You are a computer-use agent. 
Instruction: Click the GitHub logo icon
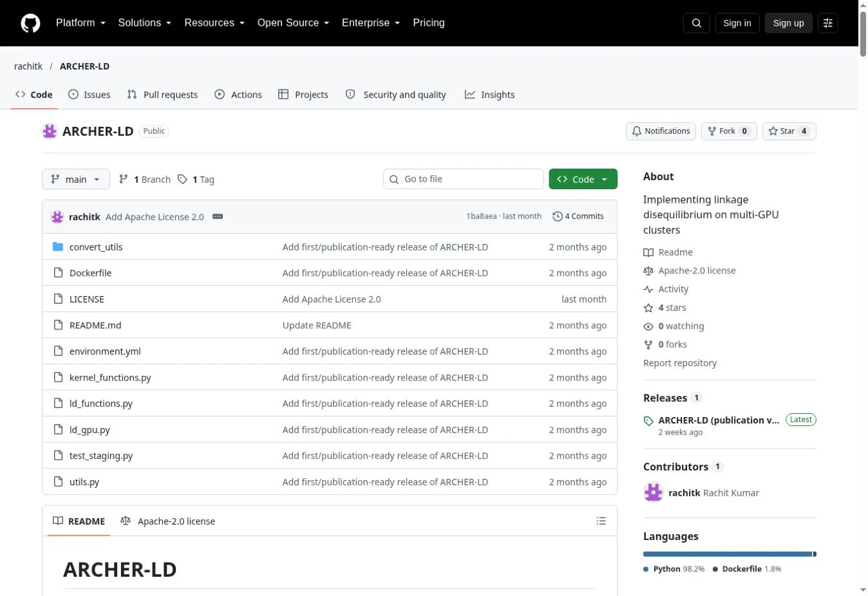pyautogui.click(x=30, y=23)
